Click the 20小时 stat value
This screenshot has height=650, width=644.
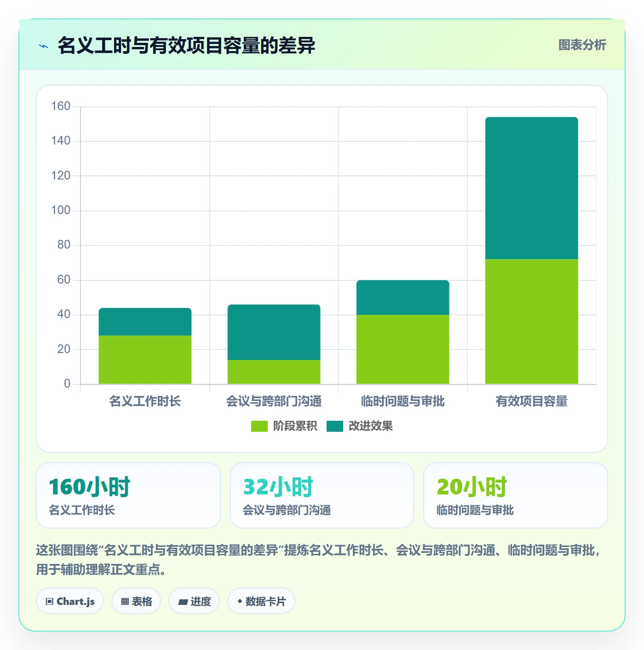click(472, 487)
